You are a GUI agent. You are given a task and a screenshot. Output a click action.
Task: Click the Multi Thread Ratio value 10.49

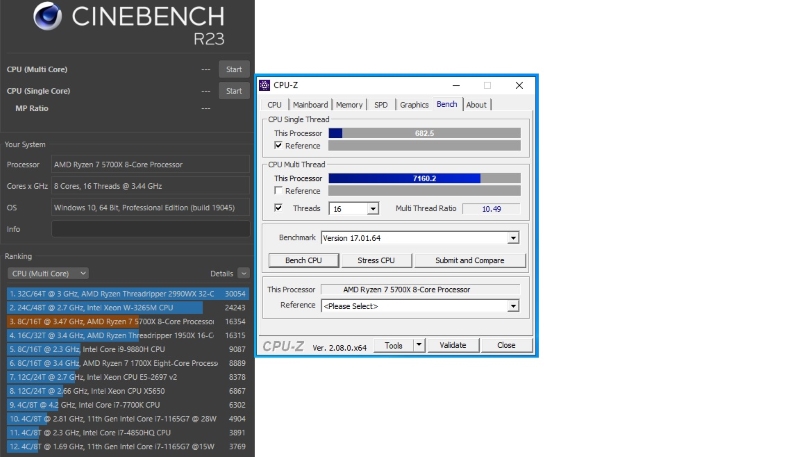click(x=491, y=209)
